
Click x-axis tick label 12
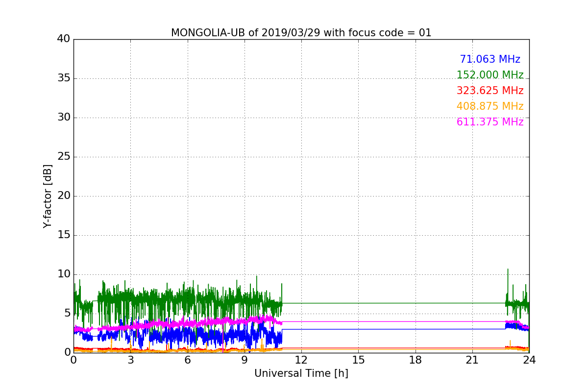point(301,360)
